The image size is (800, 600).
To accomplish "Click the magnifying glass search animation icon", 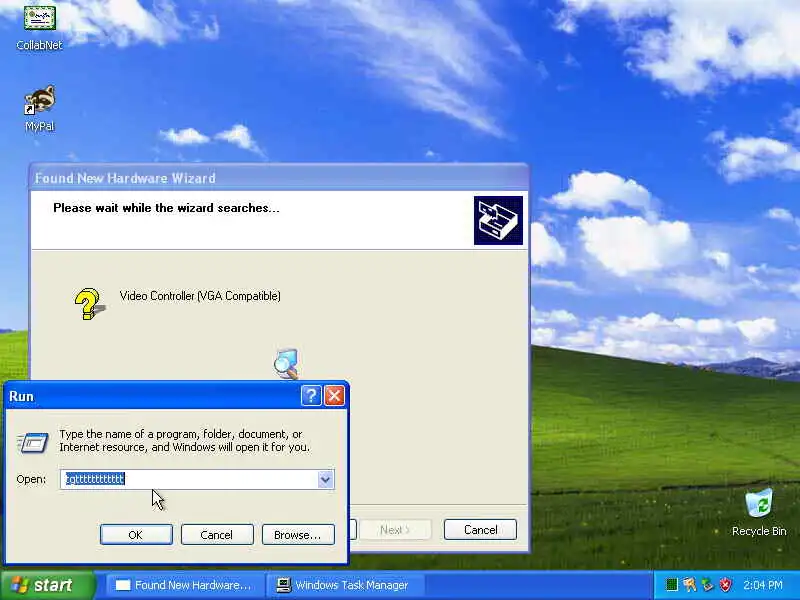I will click(x=286, y=363).
